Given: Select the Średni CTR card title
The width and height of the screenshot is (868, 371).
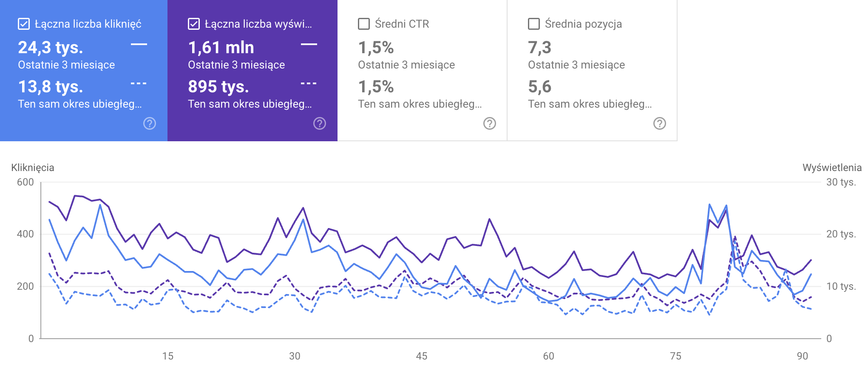Looking at the screenshot, I should click(x=402, y=24).
